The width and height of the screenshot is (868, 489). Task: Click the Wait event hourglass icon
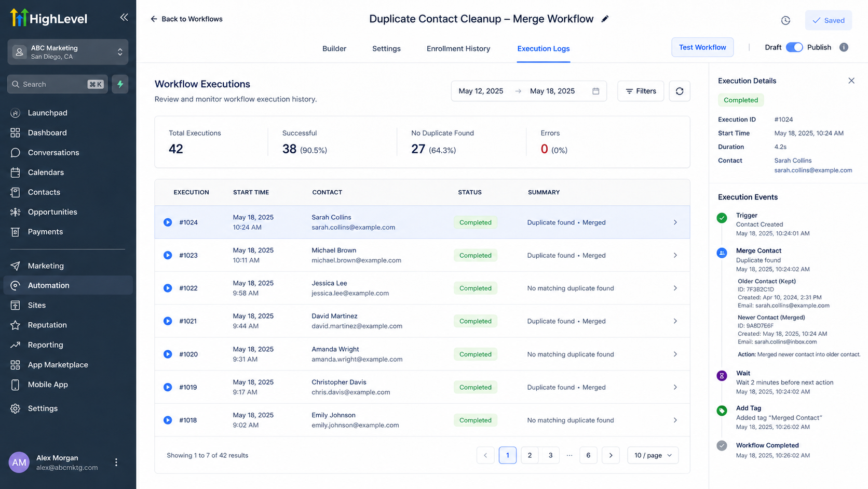[x=722, y=376]
